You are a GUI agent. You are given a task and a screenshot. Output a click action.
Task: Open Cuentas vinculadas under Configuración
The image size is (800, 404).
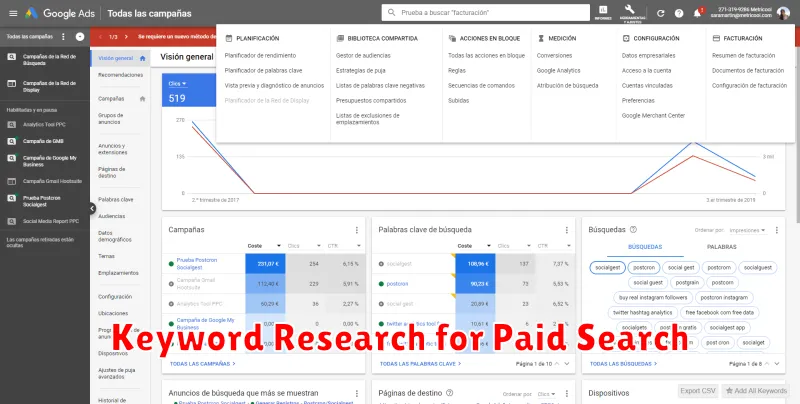point(647,86)
